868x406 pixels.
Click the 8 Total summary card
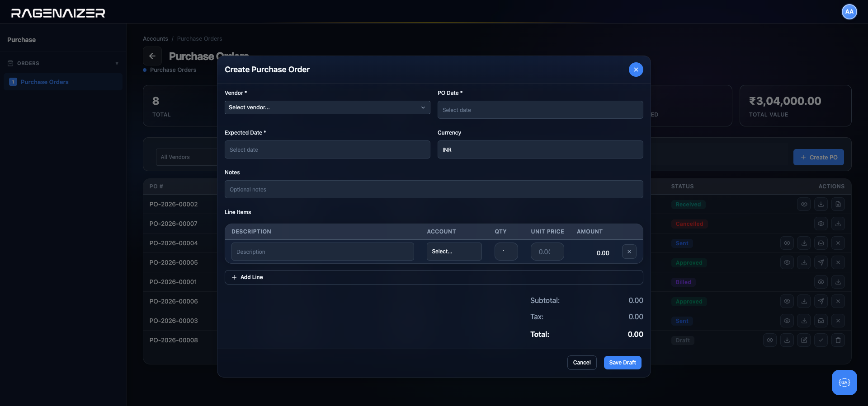(x=180, y=106)
